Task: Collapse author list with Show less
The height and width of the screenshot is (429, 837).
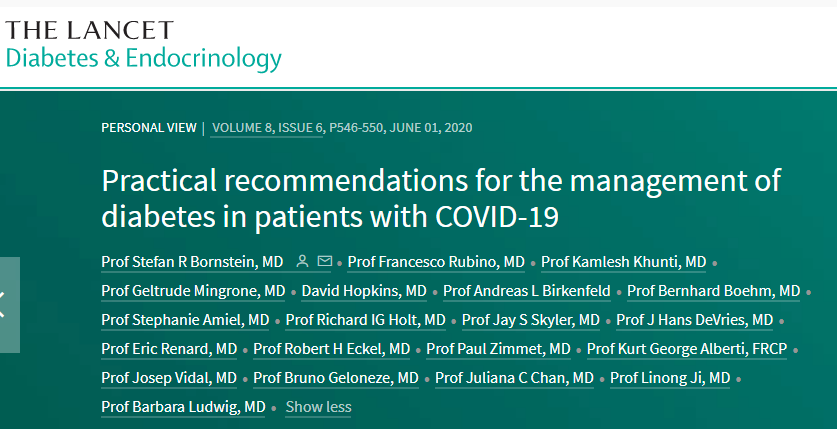Action: point(318,407)
